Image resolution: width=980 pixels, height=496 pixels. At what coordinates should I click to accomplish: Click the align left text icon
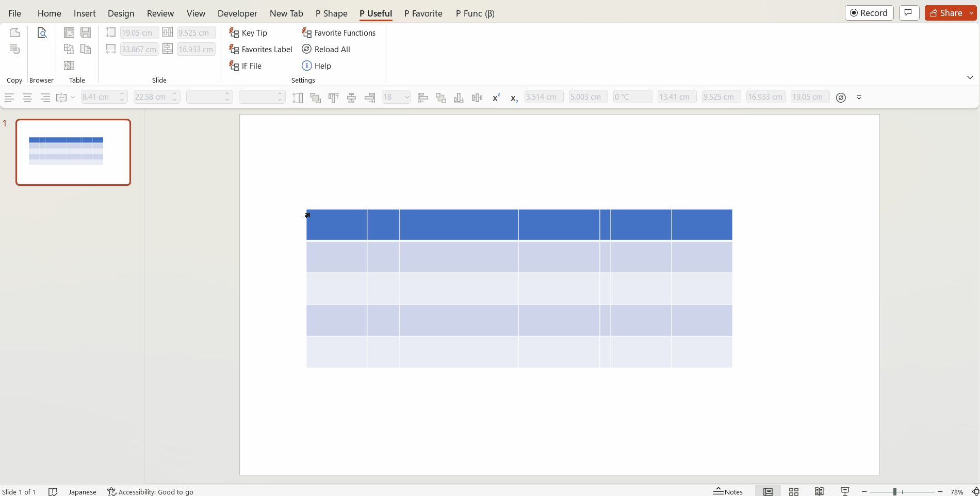point(9,98)
